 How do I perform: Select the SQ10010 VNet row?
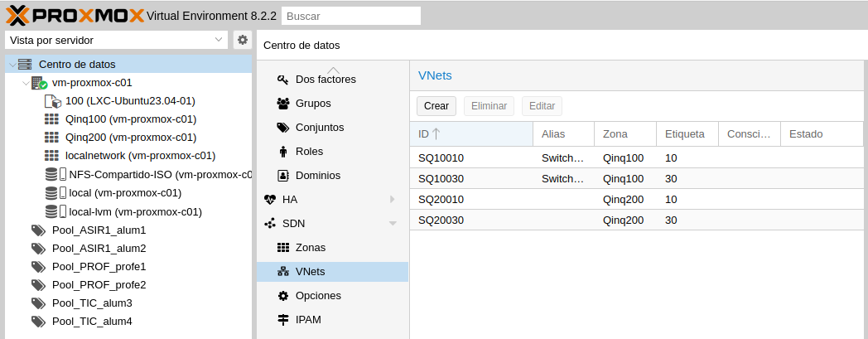(x=637, y=157)
